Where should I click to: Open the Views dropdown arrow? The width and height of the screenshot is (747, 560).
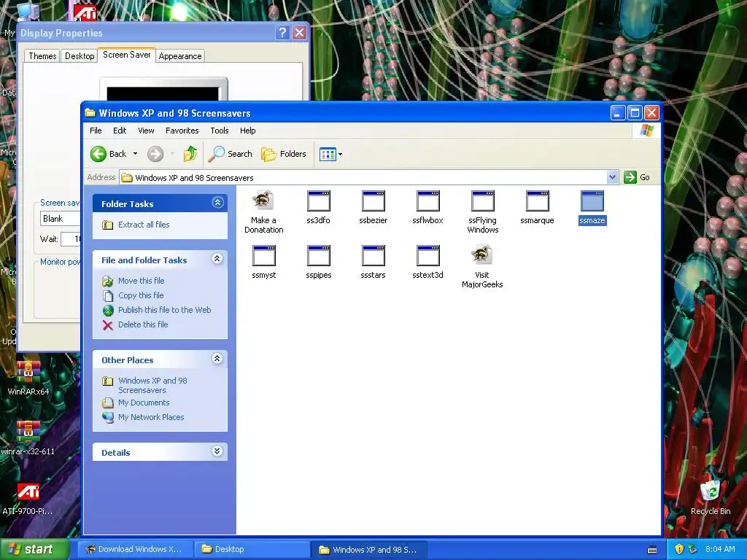(340, 155)
